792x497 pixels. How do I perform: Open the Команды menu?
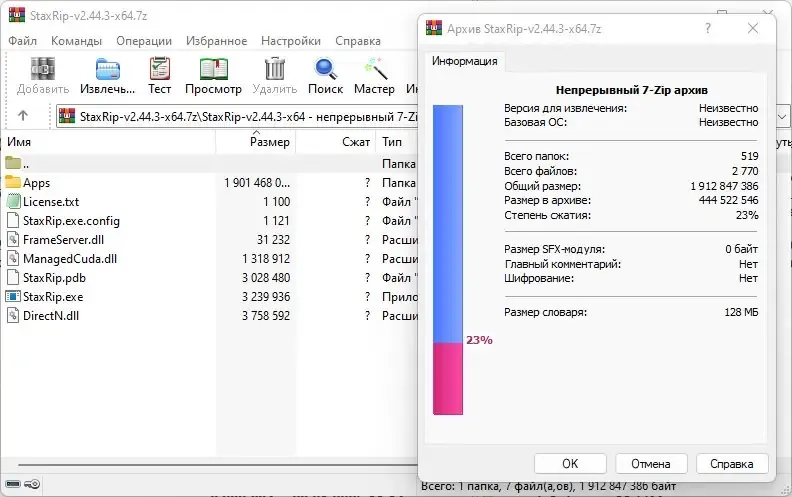click(76, 41)
